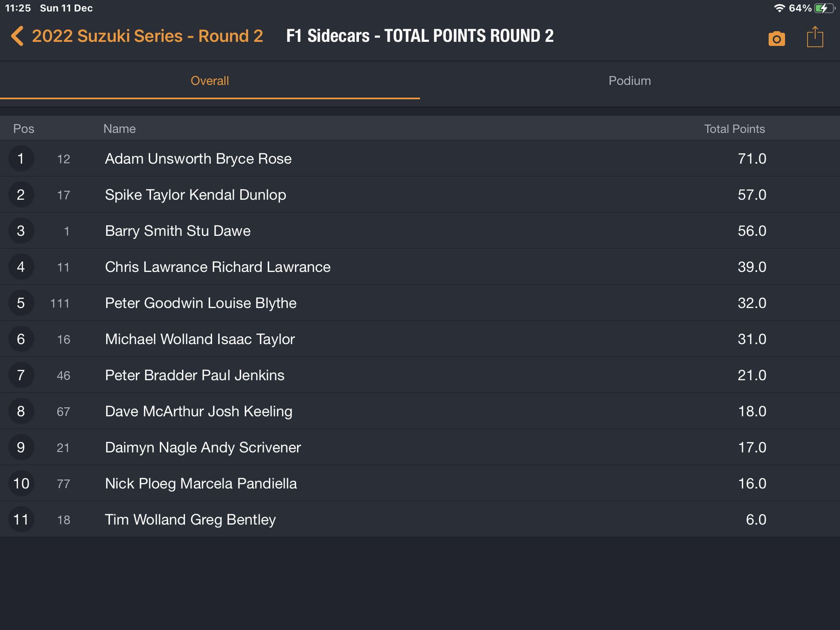This screenshot has height=630, width=840.
Task: Tap the Wi-Fi status icon
Action: coord(779,8)
